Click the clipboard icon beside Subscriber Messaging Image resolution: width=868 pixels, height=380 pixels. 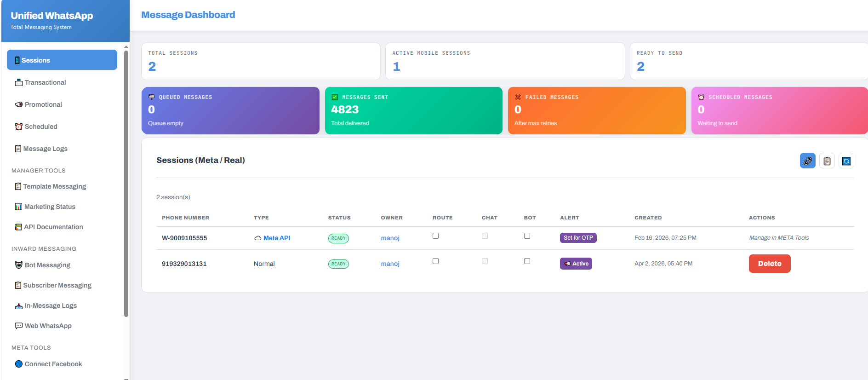(18, 285)
